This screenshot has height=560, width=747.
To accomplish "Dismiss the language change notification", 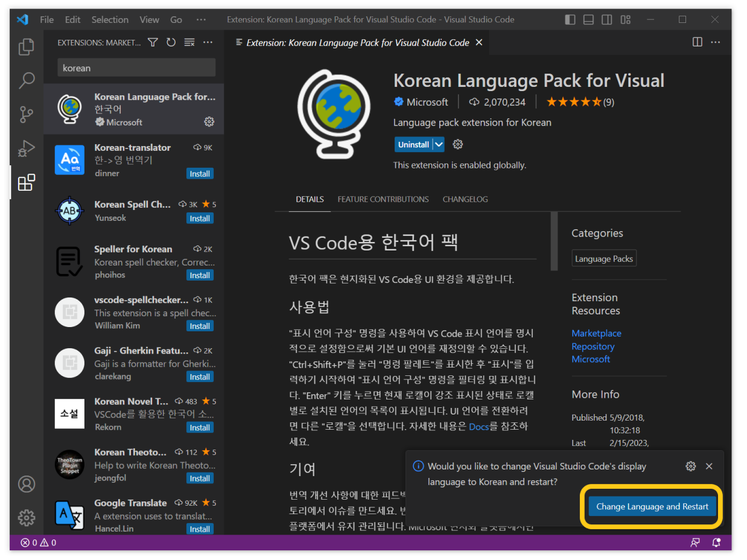I will [709, 466].
